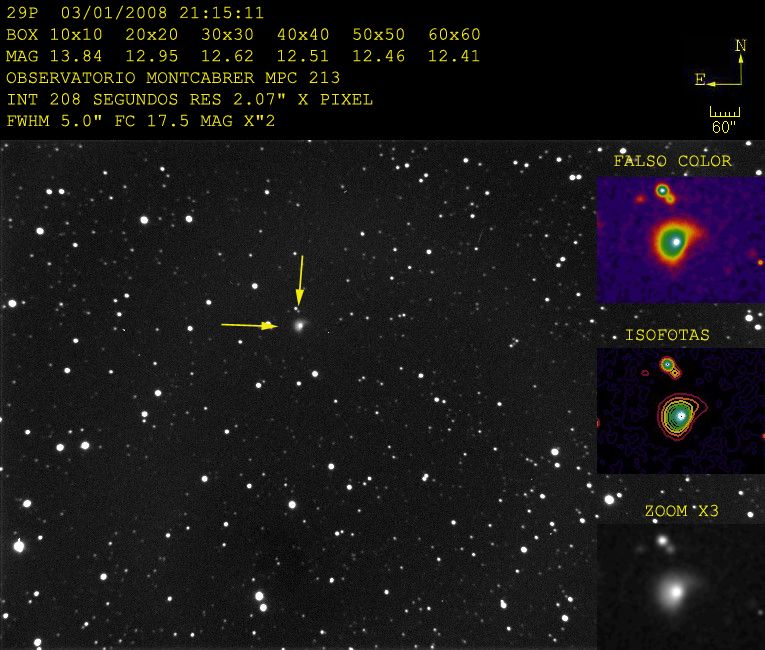Click the 'INT 208 SEGUNDOS RES 2.07" X PIXEL' line

coord(190,100)
